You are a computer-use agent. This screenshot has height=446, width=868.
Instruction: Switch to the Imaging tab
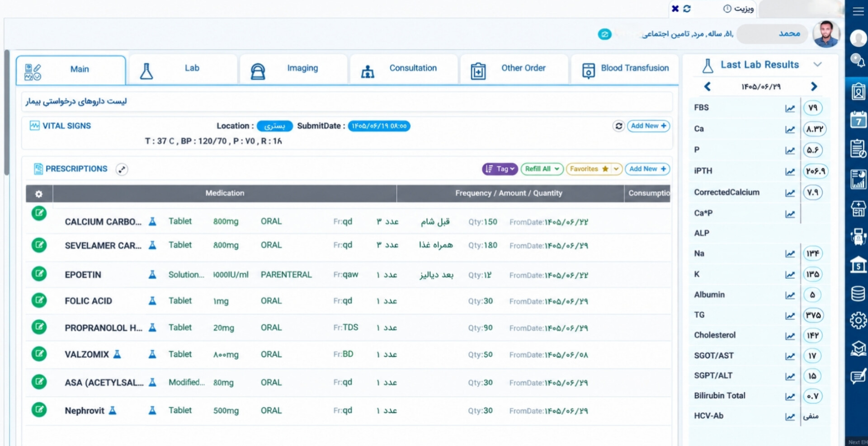[293, 69]
